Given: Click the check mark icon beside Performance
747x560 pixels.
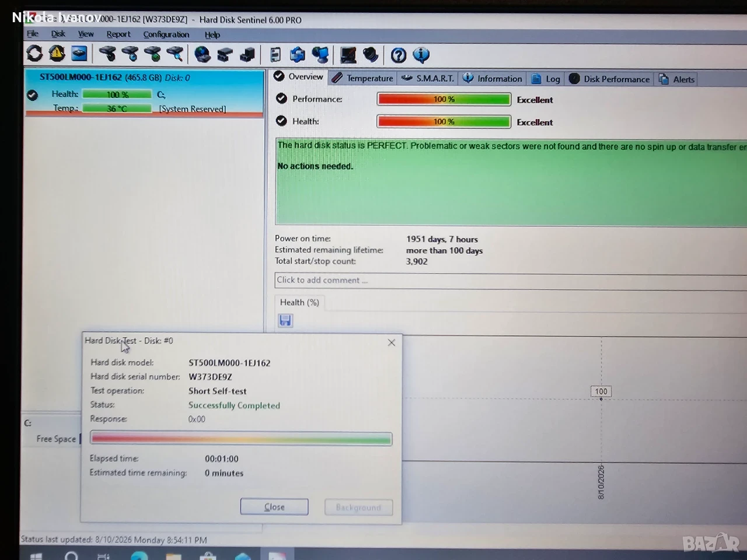Looking at the screenshot, I should (281, 99).
